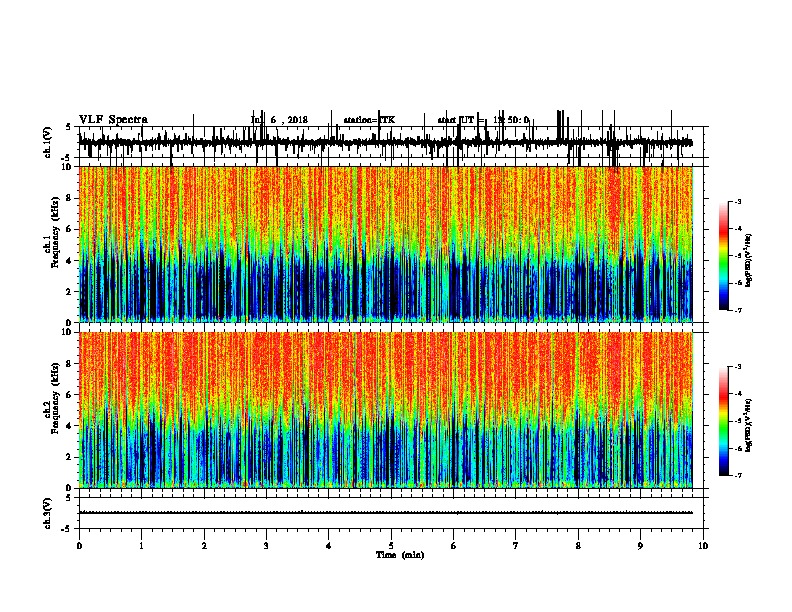The height and width of the screenshot is (612, 792).
Task: Click the ch.1(V) waveform axis label
Action: (48, 142)
